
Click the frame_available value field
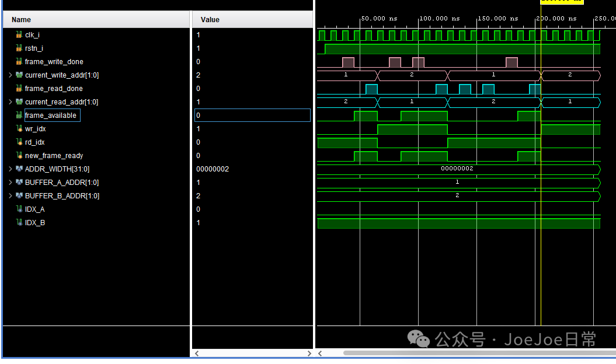pos(252,115)
